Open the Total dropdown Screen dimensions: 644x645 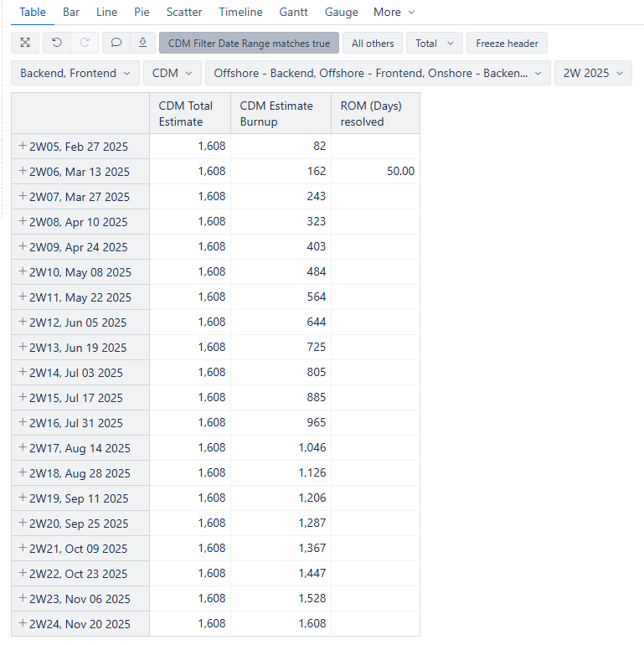click(435, 43)
